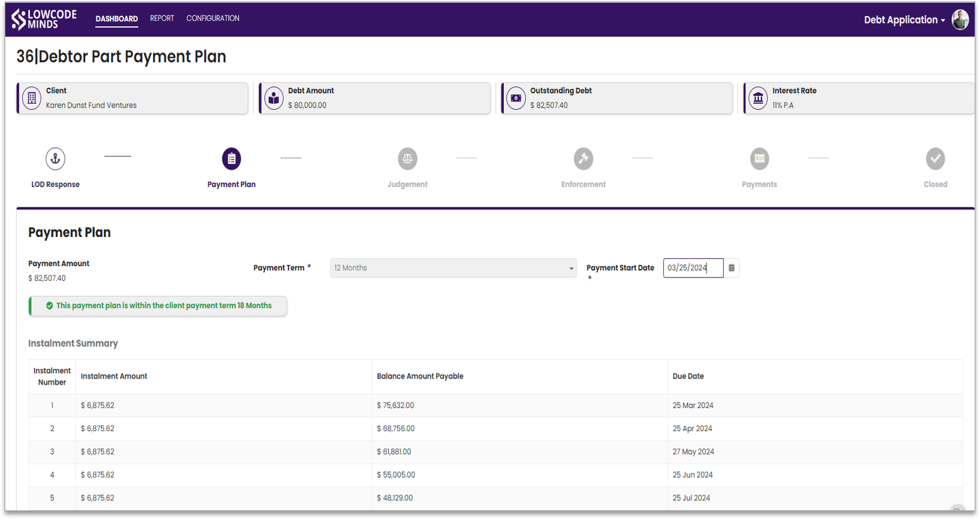This screenshot has height=519, width=980.
Task: Click the $ 82,507.40 outstanding debt value
Action: pos(549,105)
